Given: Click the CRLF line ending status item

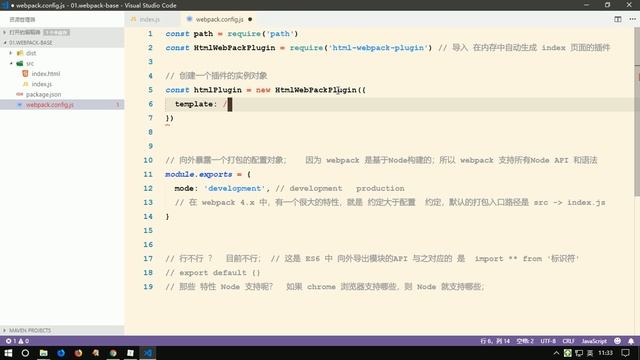Looking at the screenshot, I should (x=568, y=341).
